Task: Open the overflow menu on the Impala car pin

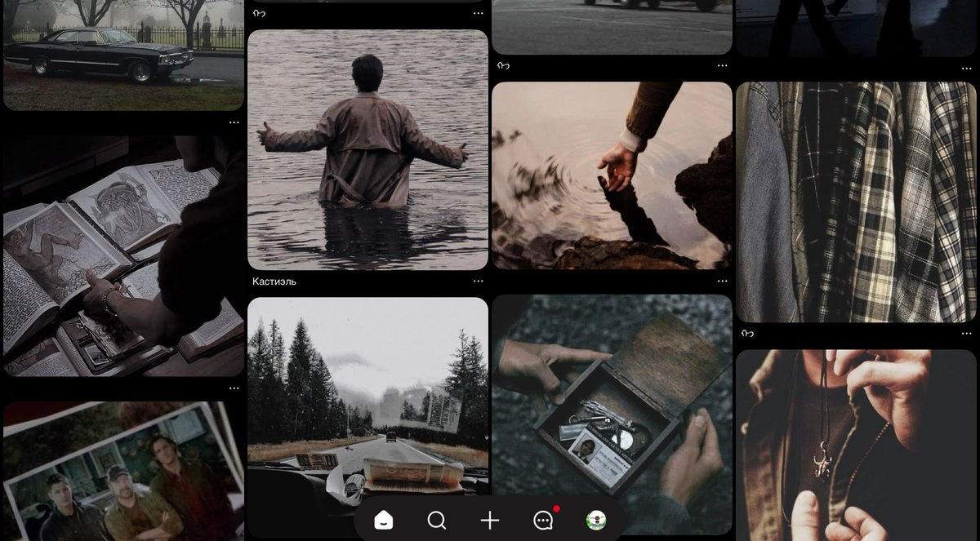Action: pyautogui.click(x=234, y=121)
